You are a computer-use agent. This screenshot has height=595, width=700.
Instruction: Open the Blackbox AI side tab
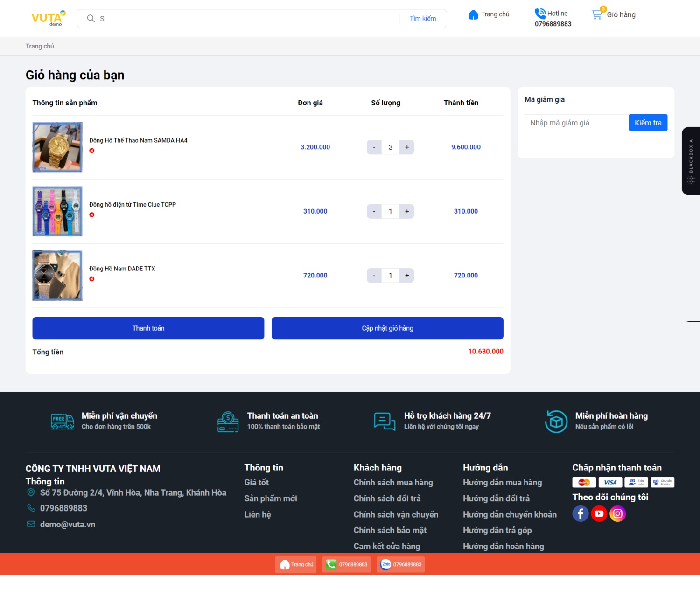point(691,161)
